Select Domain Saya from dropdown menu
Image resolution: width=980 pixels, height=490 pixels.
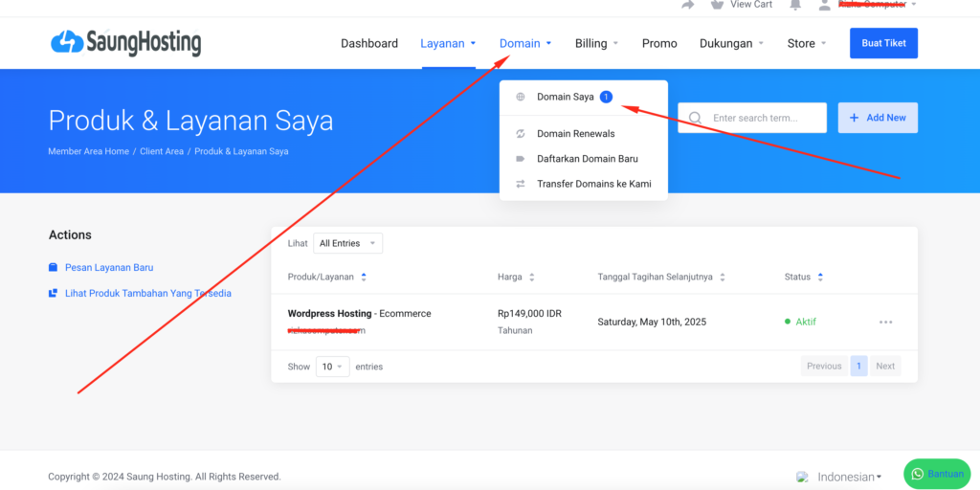565,97
